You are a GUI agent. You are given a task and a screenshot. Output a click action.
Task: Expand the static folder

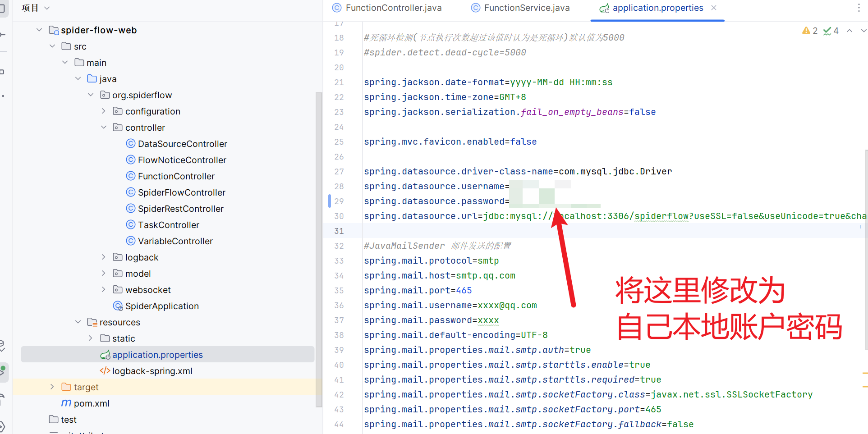tap(91, 338)
